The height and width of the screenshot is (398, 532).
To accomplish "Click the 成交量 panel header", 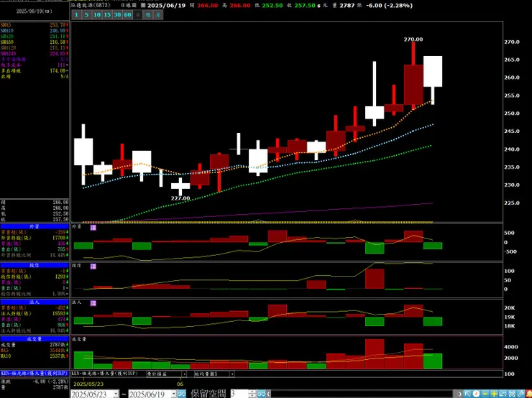I will pos(35,338).
